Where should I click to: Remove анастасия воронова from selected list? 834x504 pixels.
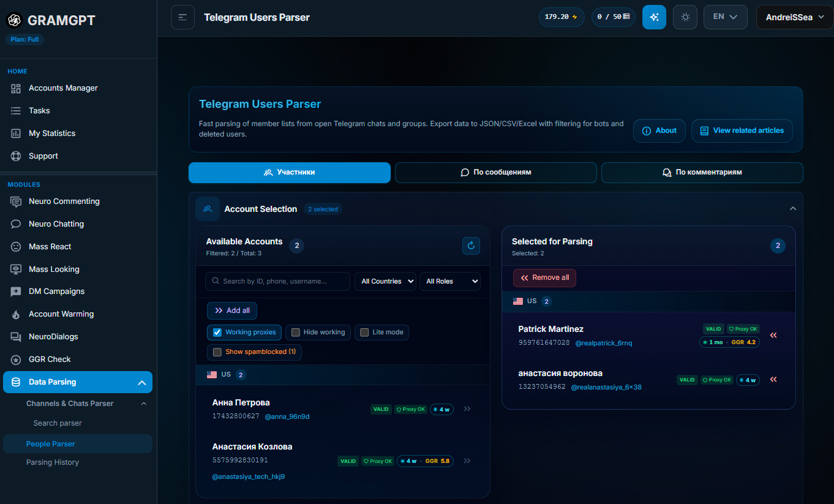click(773, 380)
